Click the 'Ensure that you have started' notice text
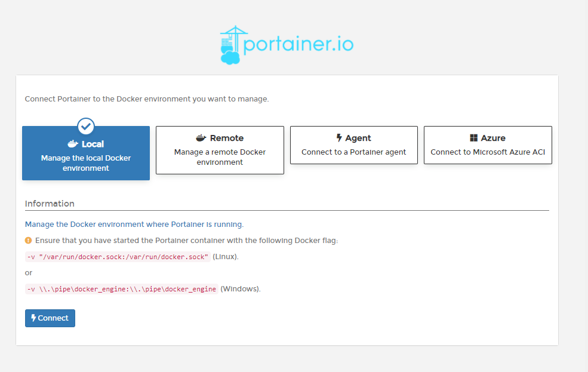This screenshot has width=588, height=372. click(186, 241)
